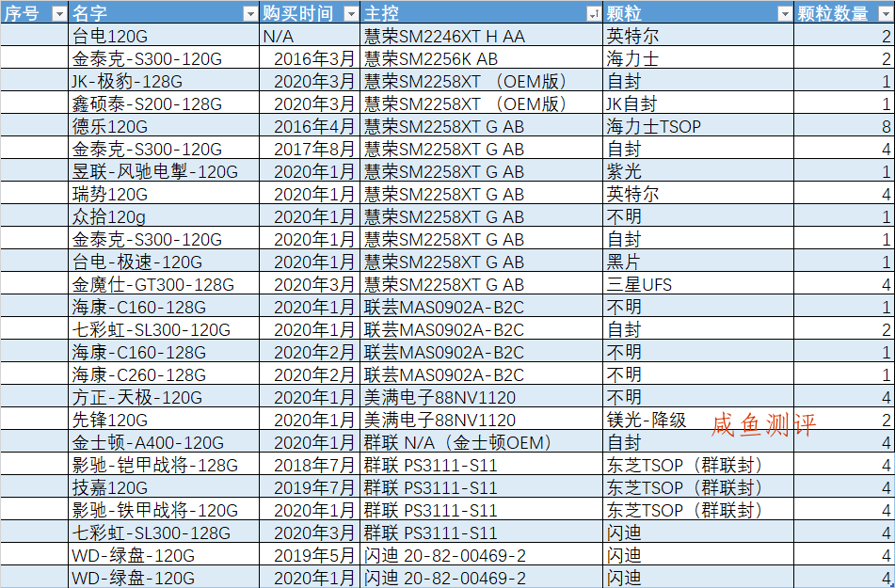Select the 三星UFS flash cell
The image size is (895, 588).
(x=698, y=284)
